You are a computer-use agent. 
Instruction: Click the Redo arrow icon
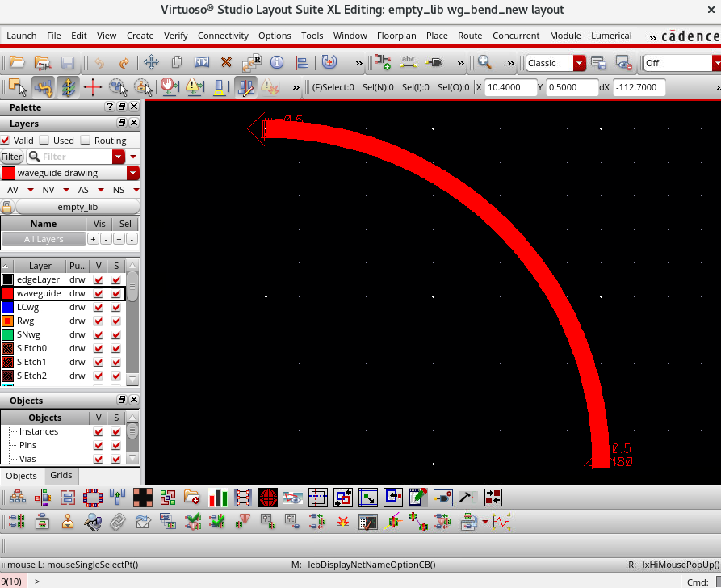(x=124, y=62)
